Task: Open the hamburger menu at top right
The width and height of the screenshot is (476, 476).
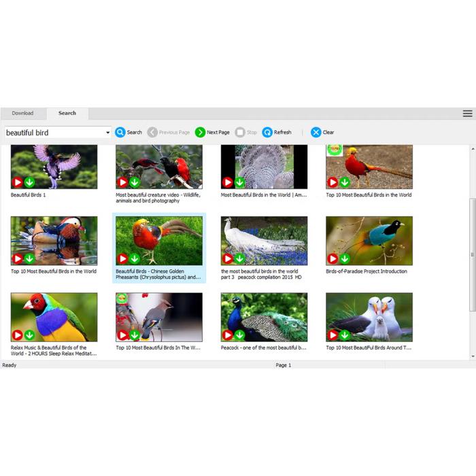Action: (x=467, y=114)
